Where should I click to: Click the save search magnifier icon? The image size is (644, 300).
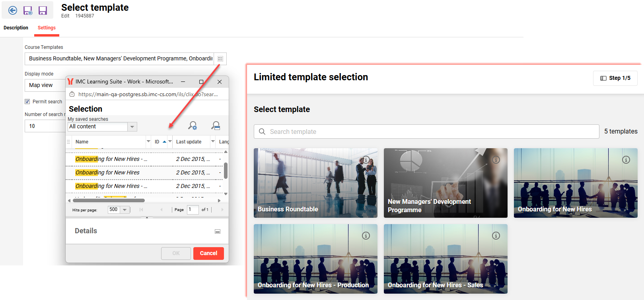pos(216,126)
